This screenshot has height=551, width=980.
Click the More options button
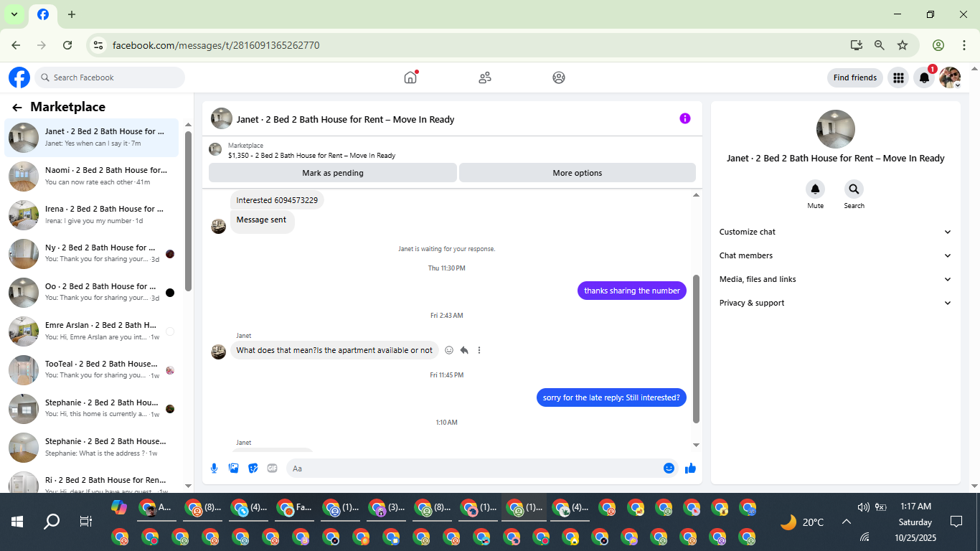point(578,173)
